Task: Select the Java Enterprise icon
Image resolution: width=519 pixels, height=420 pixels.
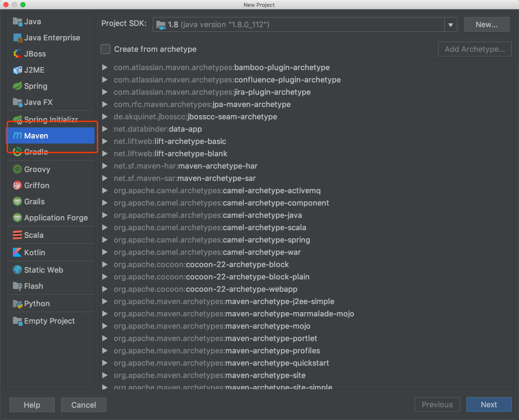Action: tap(17, 38)
